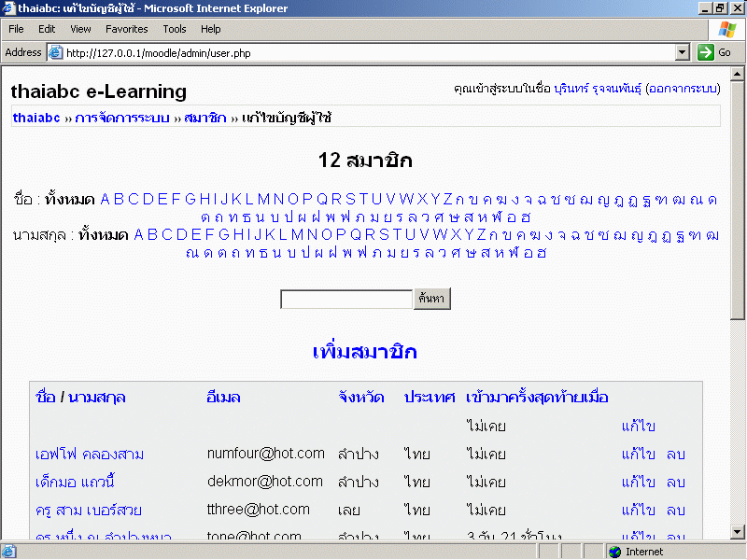Viewport: 747px width, 560px height.
Task: Click the Windows flag logo icon
Action: click(x=726, y=30)
